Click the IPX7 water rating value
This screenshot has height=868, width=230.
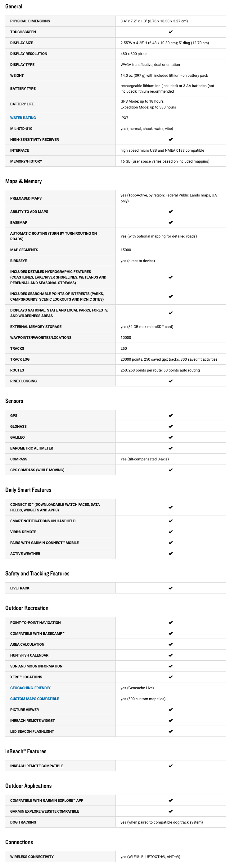(x=124, y=118)
